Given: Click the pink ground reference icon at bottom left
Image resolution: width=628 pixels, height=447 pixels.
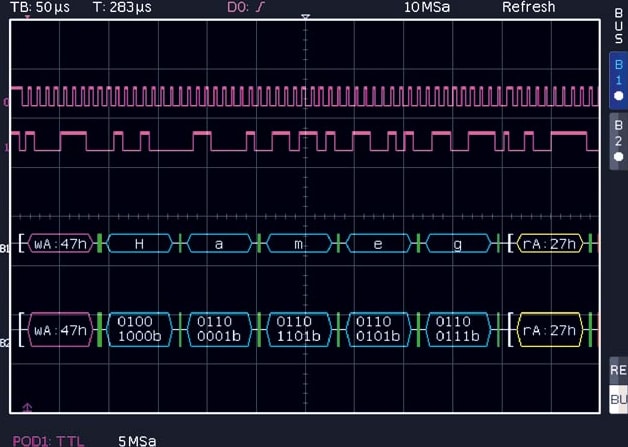Looking at the screenshot, I should point(27,408).
